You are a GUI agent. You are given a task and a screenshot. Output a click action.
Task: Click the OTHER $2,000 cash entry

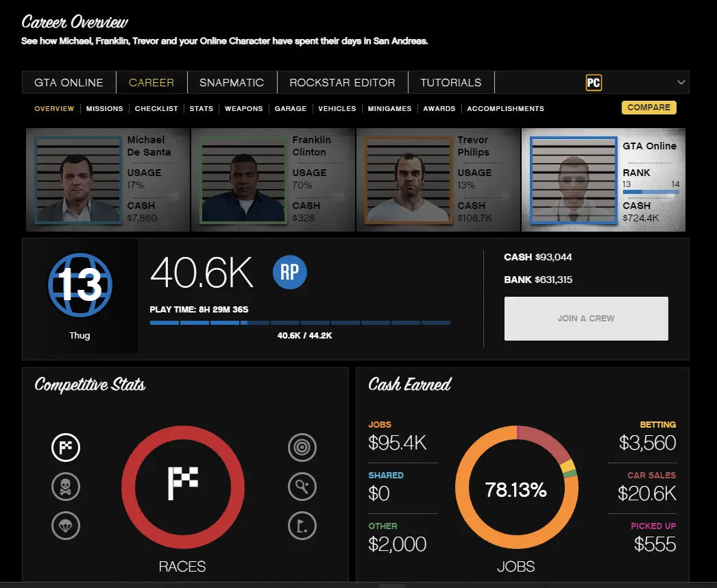(x=398, y=538)
